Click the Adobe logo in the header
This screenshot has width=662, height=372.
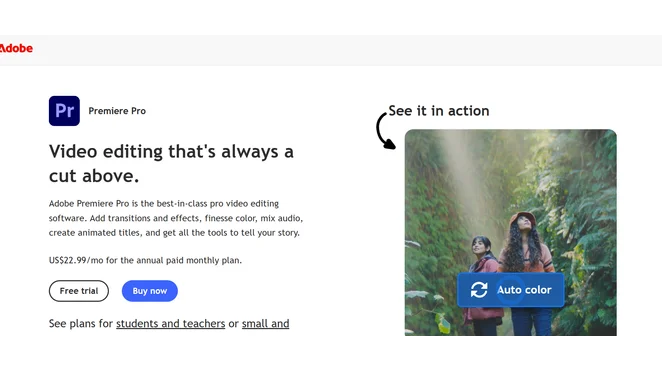[16, 48]
